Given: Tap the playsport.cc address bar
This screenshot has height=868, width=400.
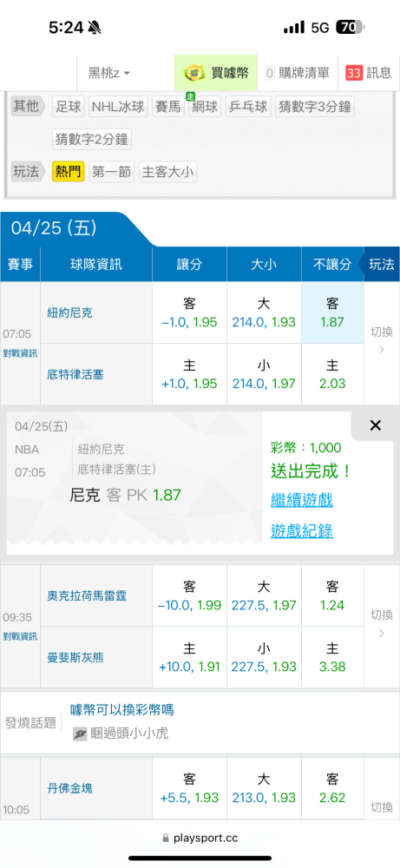Looking at the screenshot, I should pos(200,838).
